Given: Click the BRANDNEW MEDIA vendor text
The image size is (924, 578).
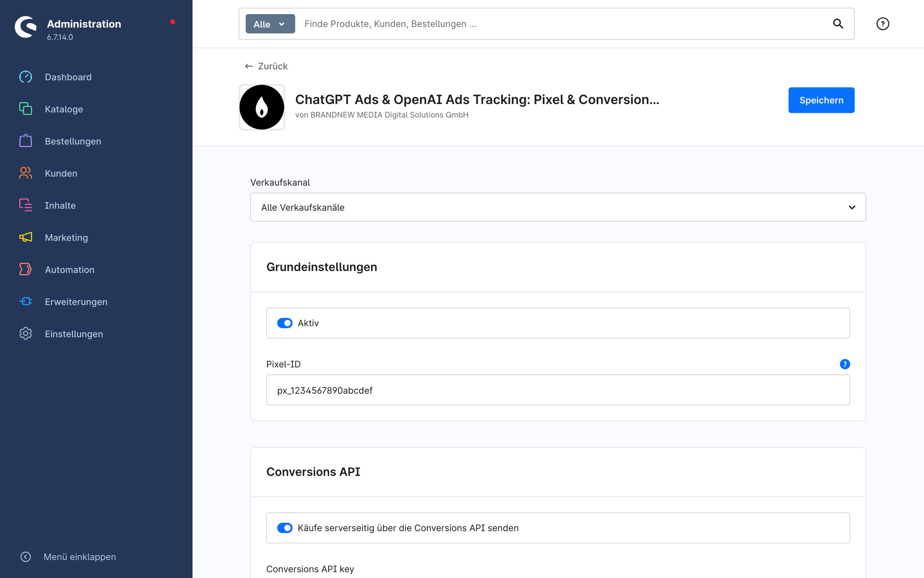Looking at the screenshot, I should click(x=382, y=115).
